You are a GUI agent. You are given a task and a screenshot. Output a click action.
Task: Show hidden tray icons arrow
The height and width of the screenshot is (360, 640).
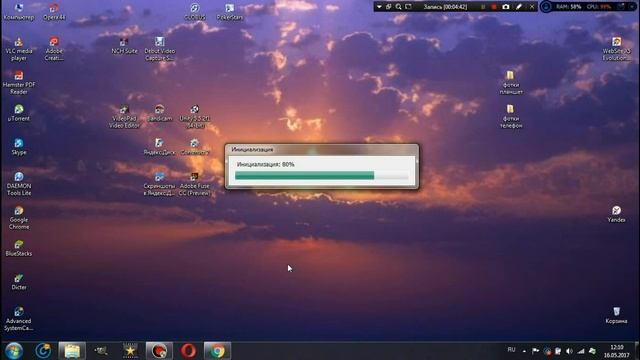524,351
